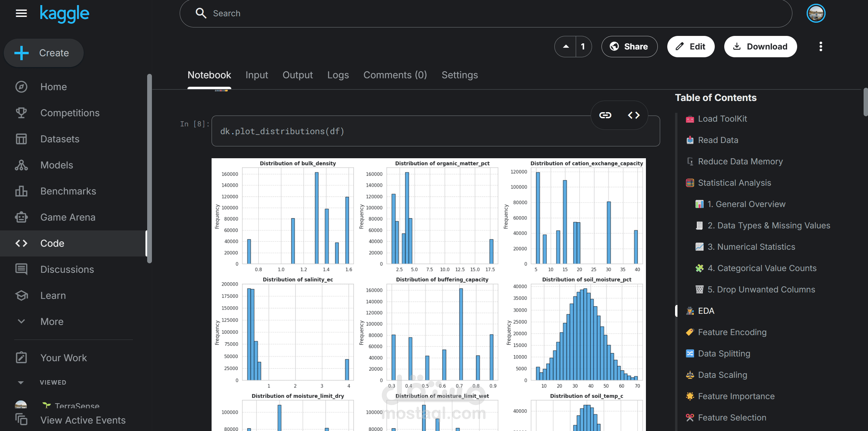
Task: Toggle the show code brackets icon
Action: 633,115
